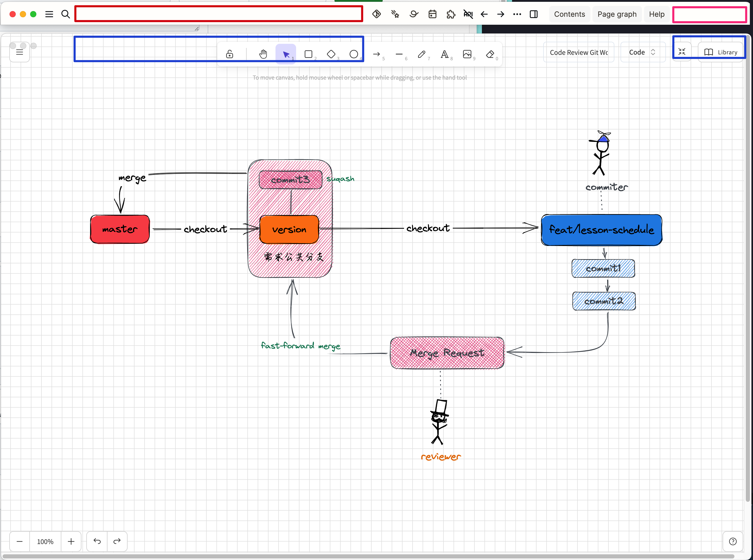Open the whiteboard hamburger menu

click(x=19, y=52)
